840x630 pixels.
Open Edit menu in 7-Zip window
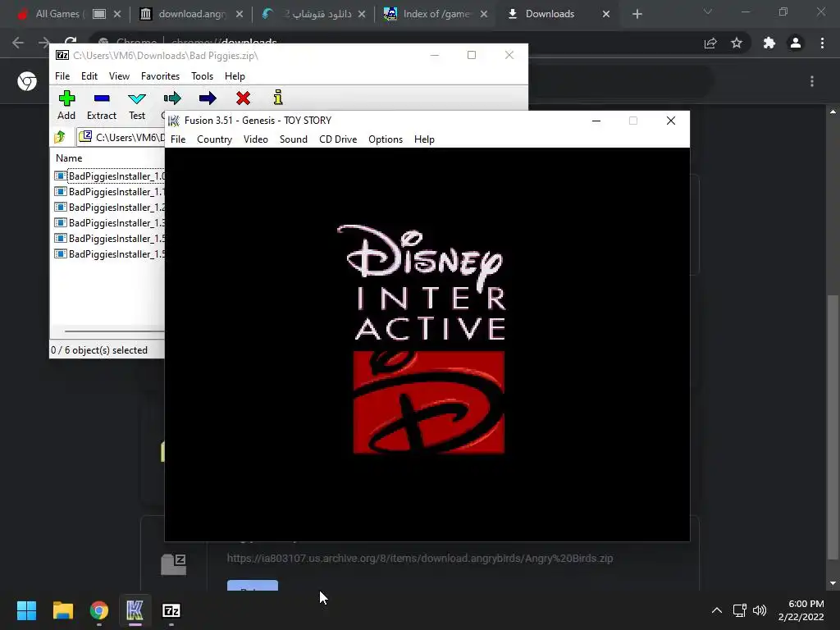coord(89,76)
